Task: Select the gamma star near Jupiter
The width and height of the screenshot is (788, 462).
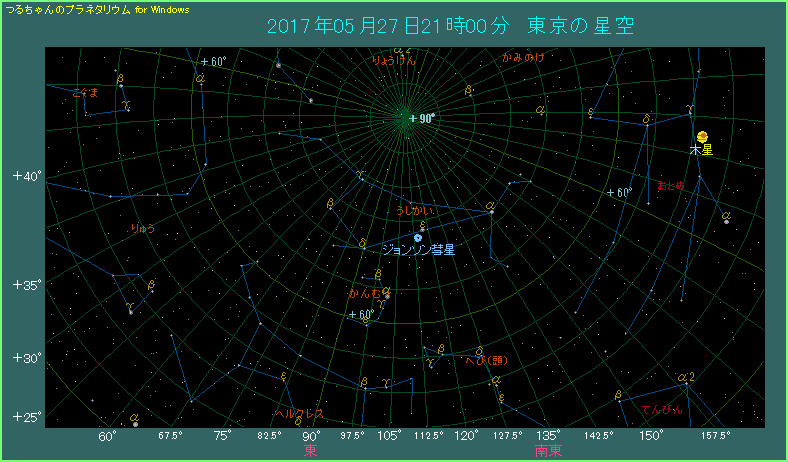Action: click(690, 112)
